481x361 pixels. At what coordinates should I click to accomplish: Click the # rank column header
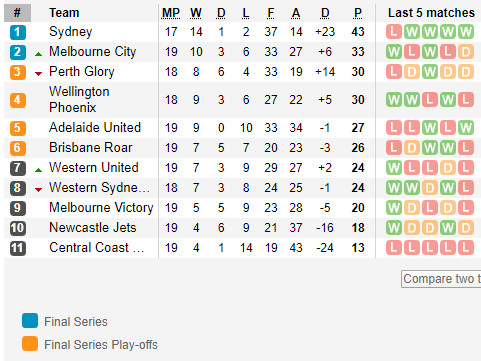coord(17,13)
